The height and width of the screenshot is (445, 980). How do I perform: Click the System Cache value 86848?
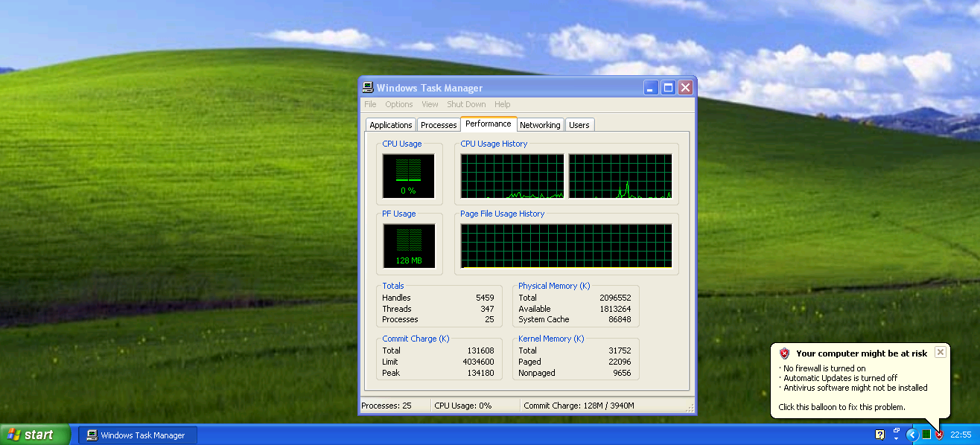tap(620, 319)
